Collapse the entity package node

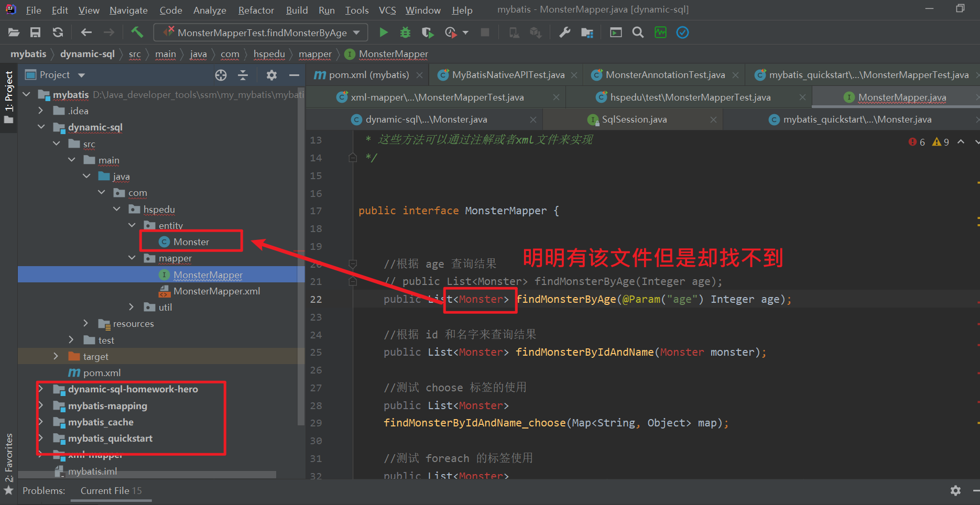(132, 225)
